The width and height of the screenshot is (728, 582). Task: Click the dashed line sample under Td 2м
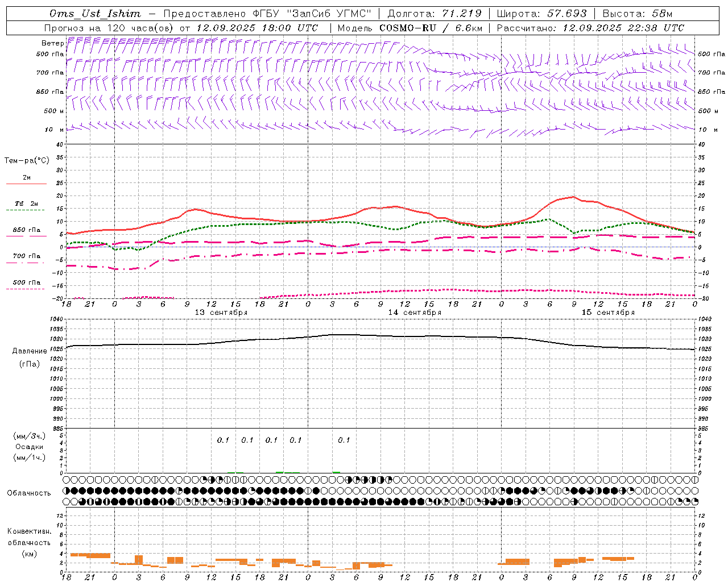click(x=25, y=210)
